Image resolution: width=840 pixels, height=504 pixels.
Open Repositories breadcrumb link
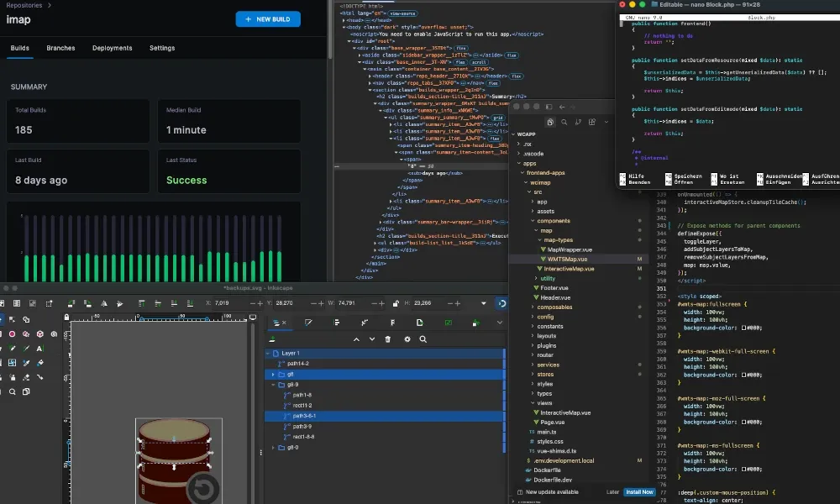24,5
